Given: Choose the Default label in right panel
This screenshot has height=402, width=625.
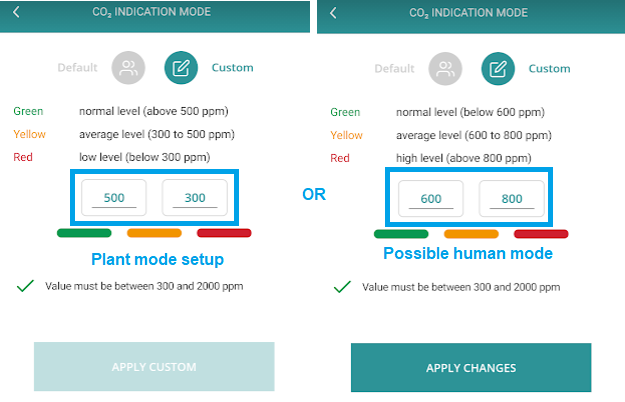Looking at the screenshot, I should point(394,69).
